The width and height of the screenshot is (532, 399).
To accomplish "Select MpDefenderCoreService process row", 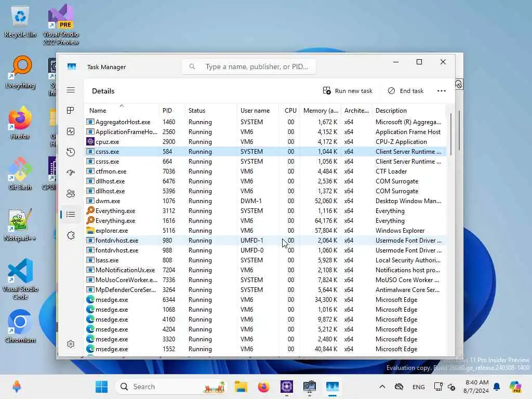I will coord(265,290).
